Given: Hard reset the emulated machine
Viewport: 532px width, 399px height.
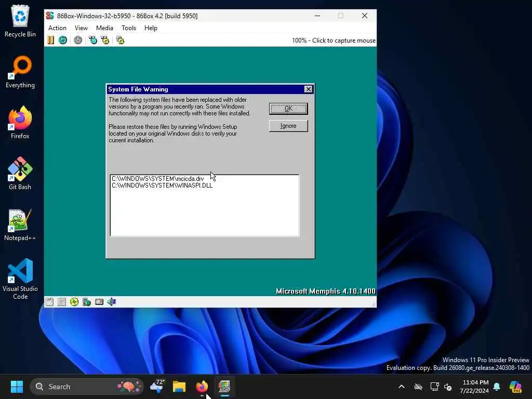Looking at the screenshot, I should [x=63, y=40].
